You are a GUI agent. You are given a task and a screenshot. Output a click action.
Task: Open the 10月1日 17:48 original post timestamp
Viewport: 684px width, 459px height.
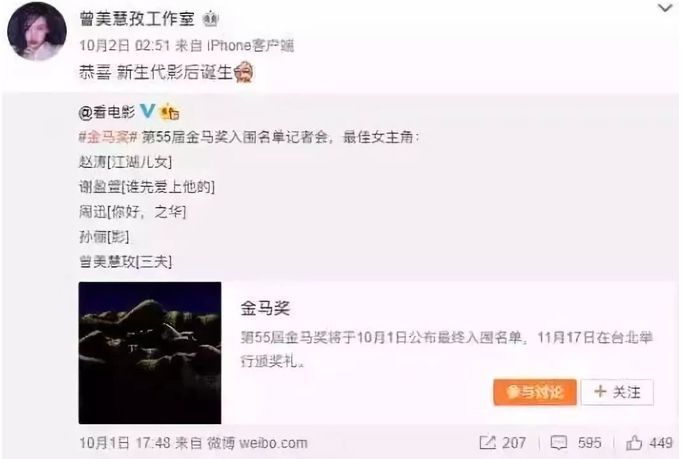(125, 443)
